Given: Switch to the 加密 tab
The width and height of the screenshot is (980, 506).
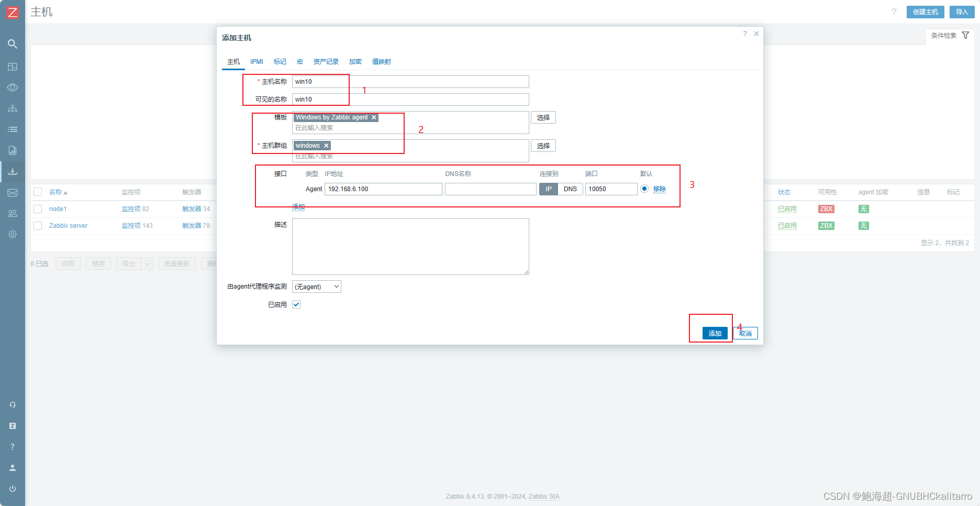Looking at the screenshot, I should 355,62.
